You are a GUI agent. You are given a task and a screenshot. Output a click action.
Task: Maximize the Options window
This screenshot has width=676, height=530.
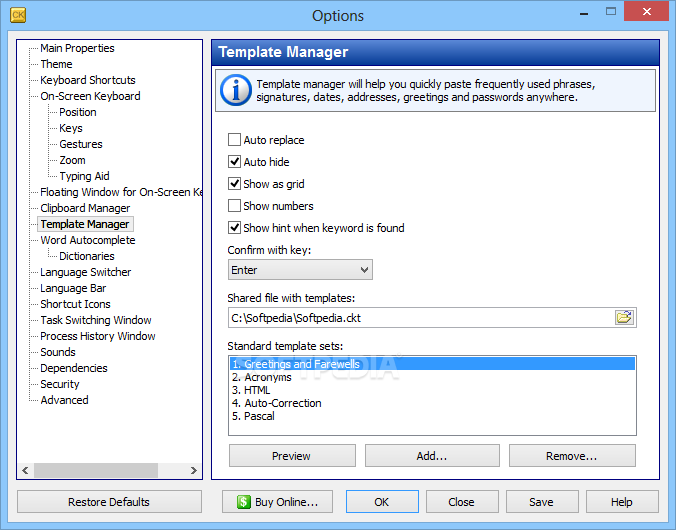pos(611,12)
